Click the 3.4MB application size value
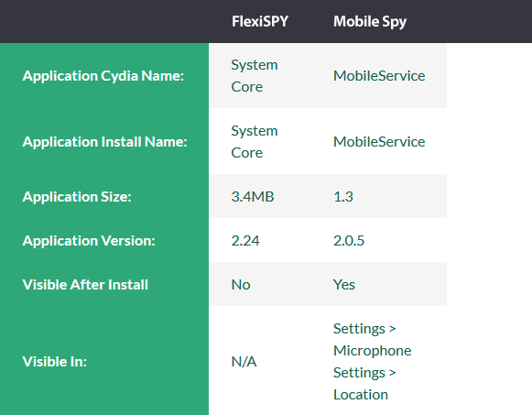 [253, 196]
